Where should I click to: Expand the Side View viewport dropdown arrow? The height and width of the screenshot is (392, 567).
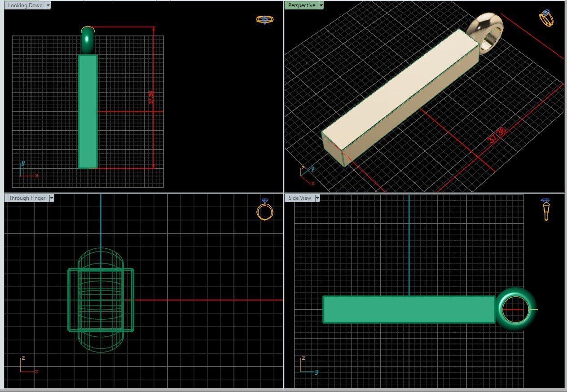coord(317,198)
